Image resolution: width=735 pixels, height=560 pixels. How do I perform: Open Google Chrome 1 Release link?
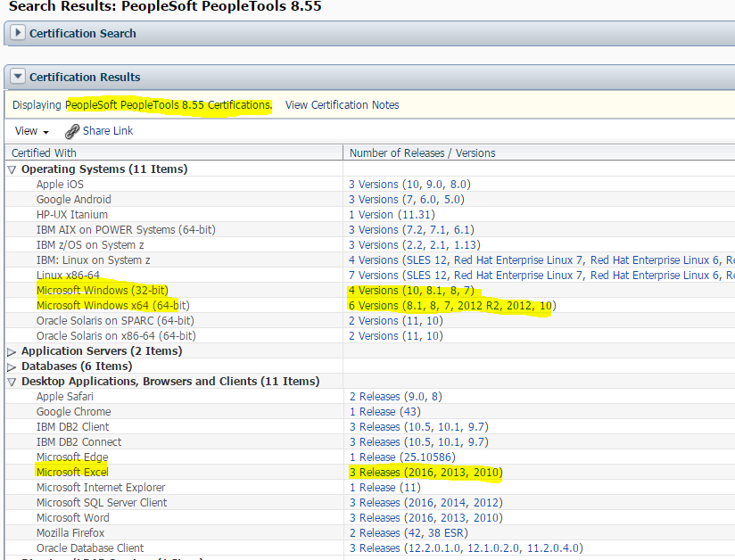pos(372,412)
